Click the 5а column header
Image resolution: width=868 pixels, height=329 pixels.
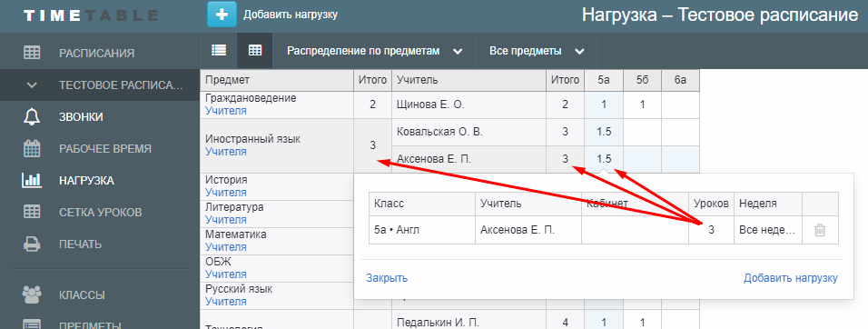pyautogui.click(x=604, y=80)
